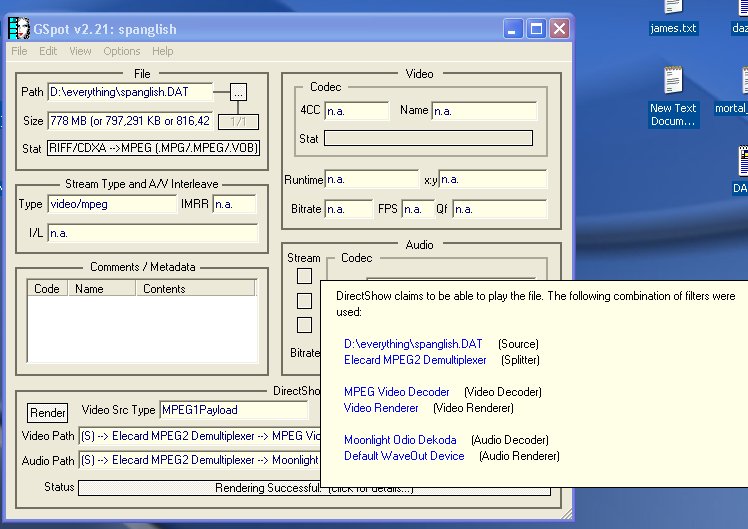Toggle the second audio Stream checkbox
Image resolution: width=748 pixels, height=529 pixels.
tap(304, 301)
